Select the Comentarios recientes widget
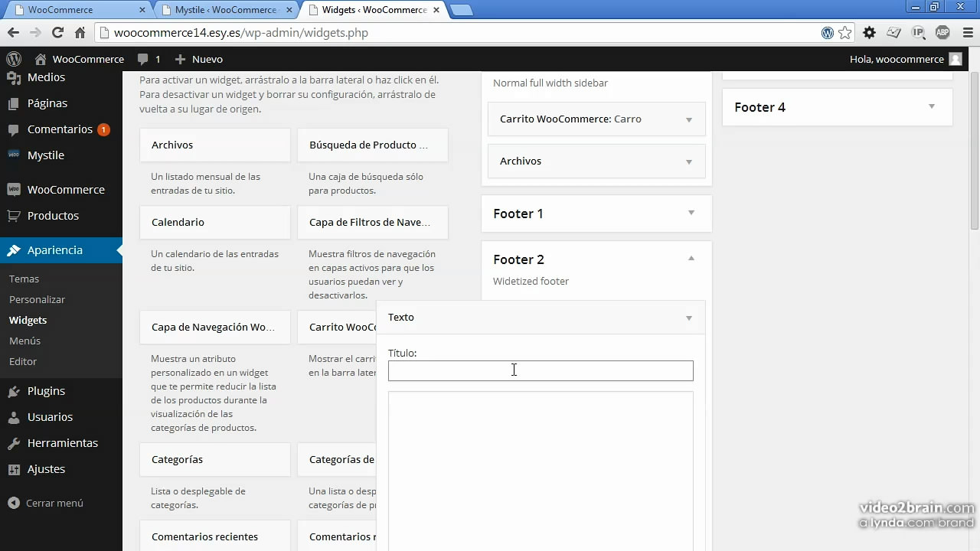 pos(215,536)
